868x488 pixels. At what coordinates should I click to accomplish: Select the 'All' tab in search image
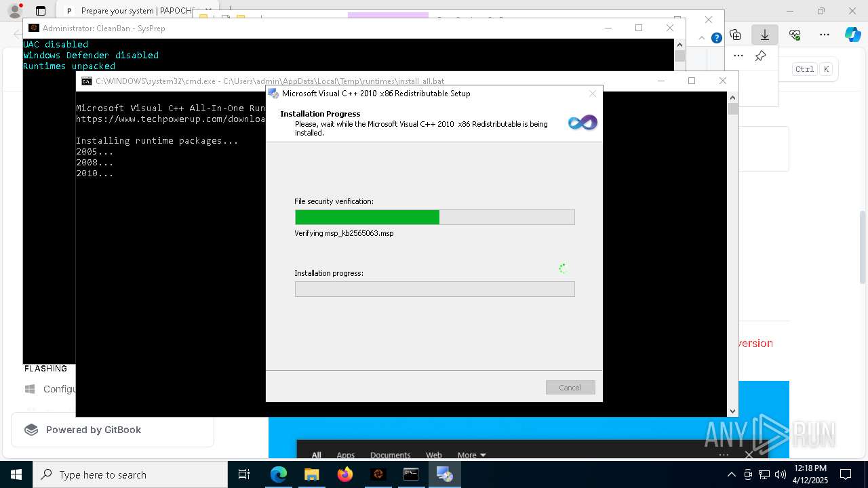[x=316, y=455]
